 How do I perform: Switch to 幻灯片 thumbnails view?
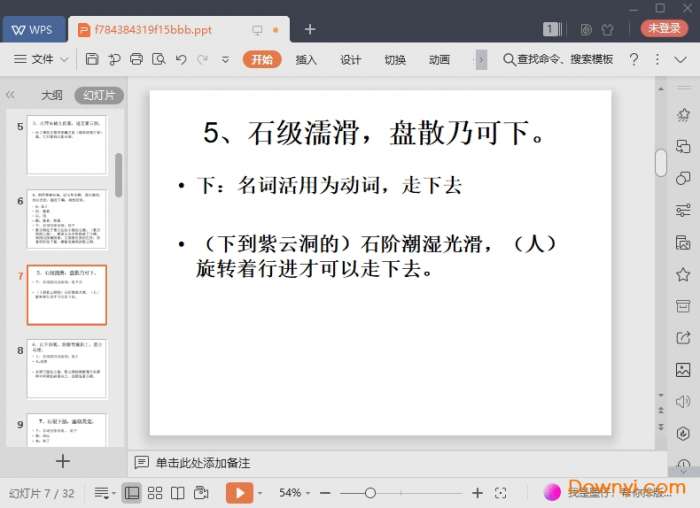[x=99, y=95]
